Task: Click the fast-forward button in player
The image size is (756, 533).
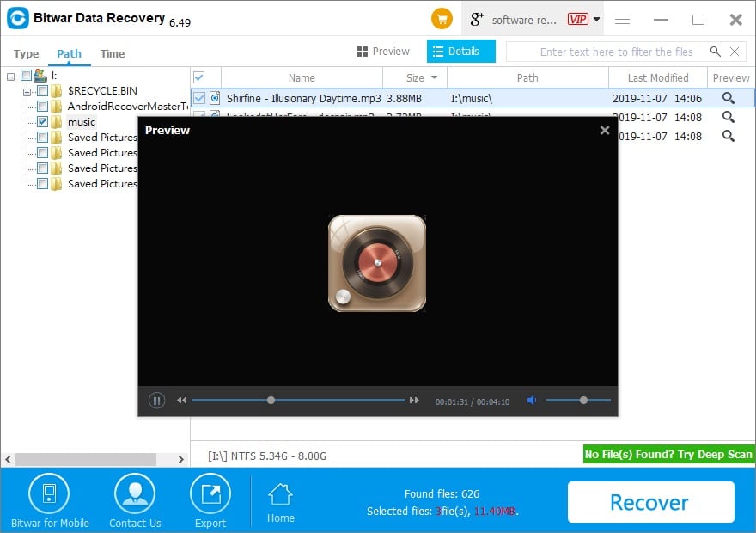Action: (x=414, y=401)
